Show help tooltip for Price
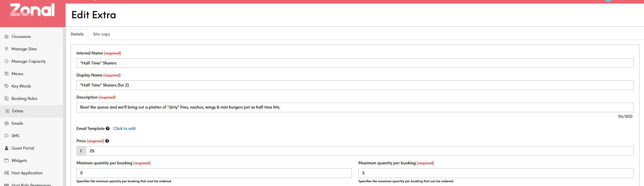Screen dimensions: 644x186 [x=107, y=141]
